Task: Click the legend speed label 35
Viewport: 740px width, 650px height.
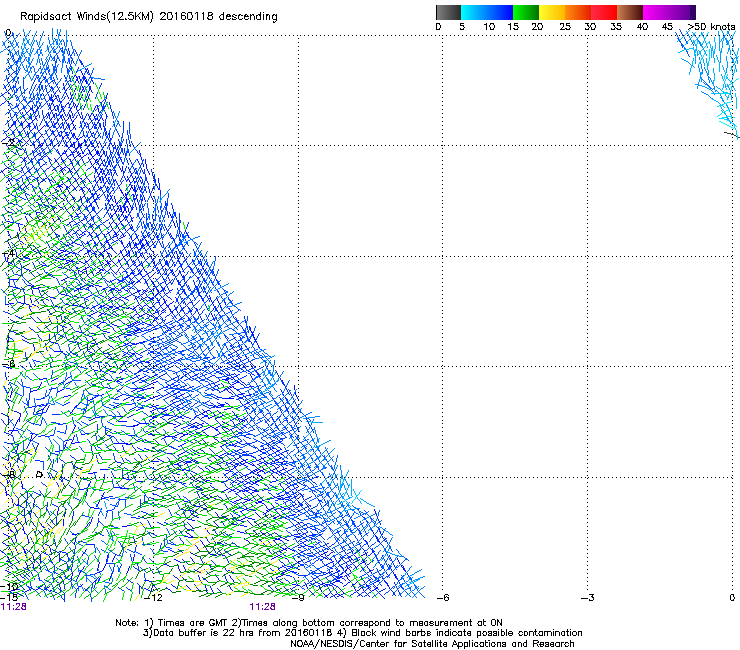Action: click(616, 27)
